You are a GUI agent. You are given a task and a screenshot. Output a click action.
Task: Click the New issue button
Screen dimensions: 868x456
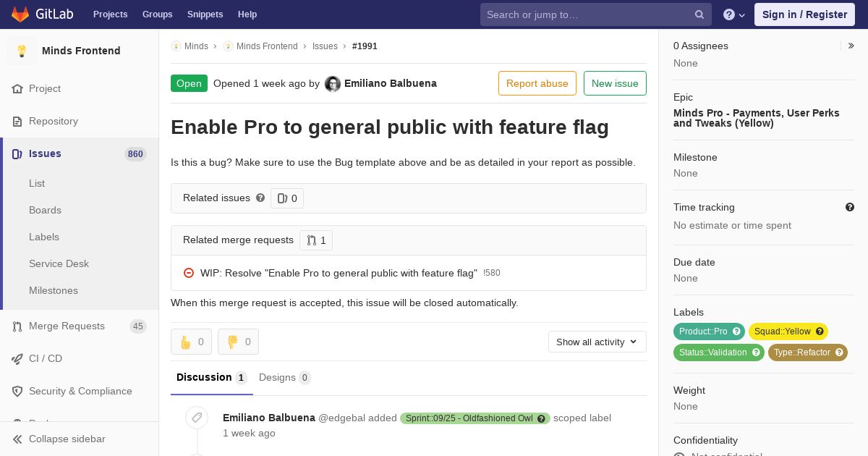click(615, 83)
